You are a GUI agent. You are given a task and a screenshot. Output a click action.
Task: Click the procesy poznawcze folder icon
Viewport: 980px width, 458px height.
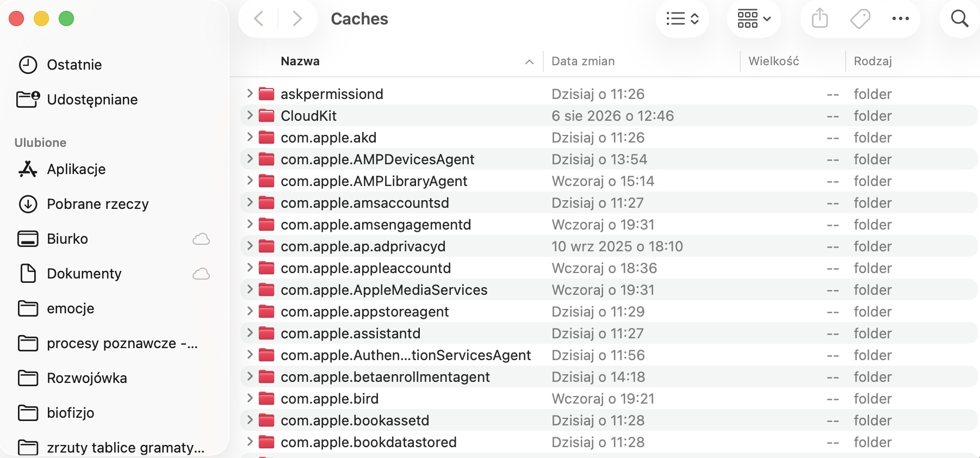(x=28, y=343)
